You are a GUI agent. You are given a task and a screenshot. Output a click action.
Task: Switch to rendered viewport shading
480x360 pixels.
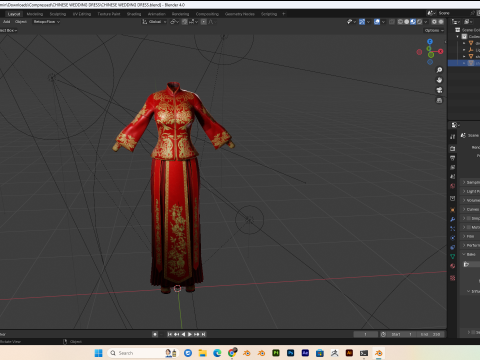pyautogui.click(x=419, y=22)
